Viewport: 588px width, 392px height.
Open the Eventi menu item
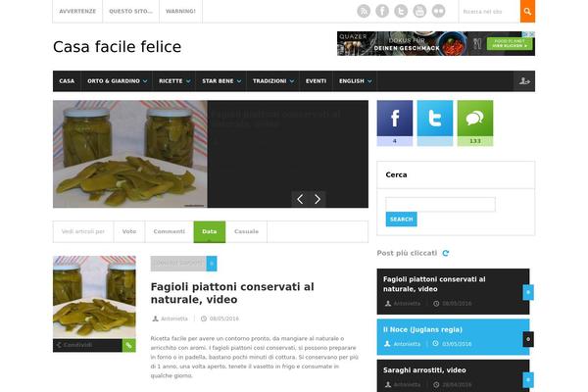click(x=316, y=81)
